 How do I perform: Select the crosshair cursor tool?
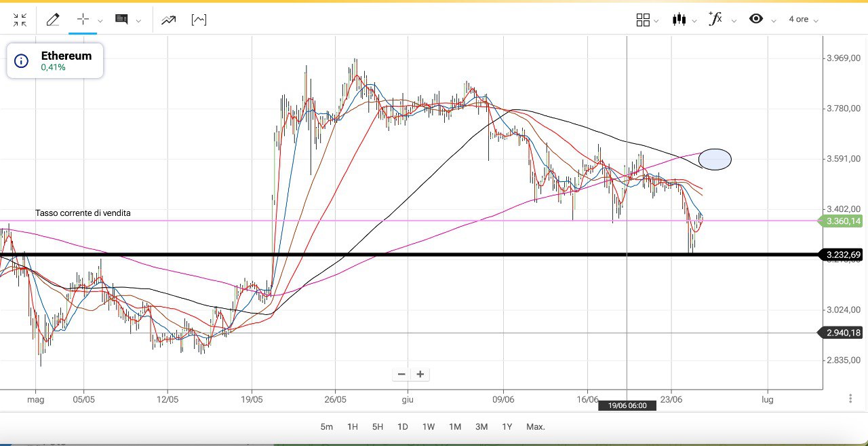coord(83,20)
